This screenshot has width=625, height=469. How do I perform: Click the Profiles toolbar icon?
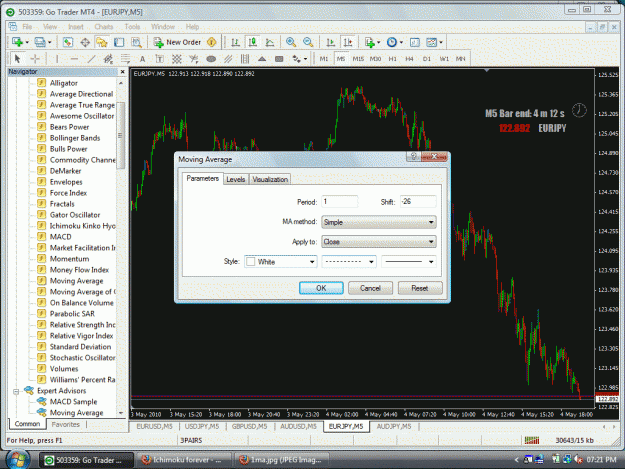tap(40, 42)
